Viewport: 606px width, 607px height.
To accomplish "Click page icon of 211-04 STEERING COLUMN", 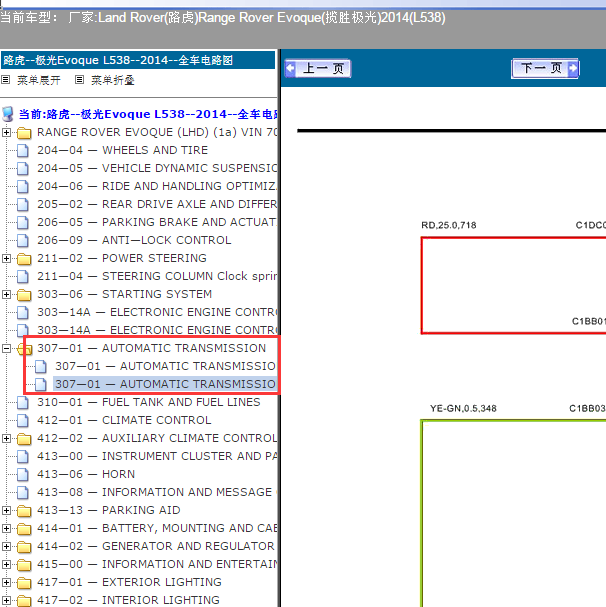I will coord(23,276).
